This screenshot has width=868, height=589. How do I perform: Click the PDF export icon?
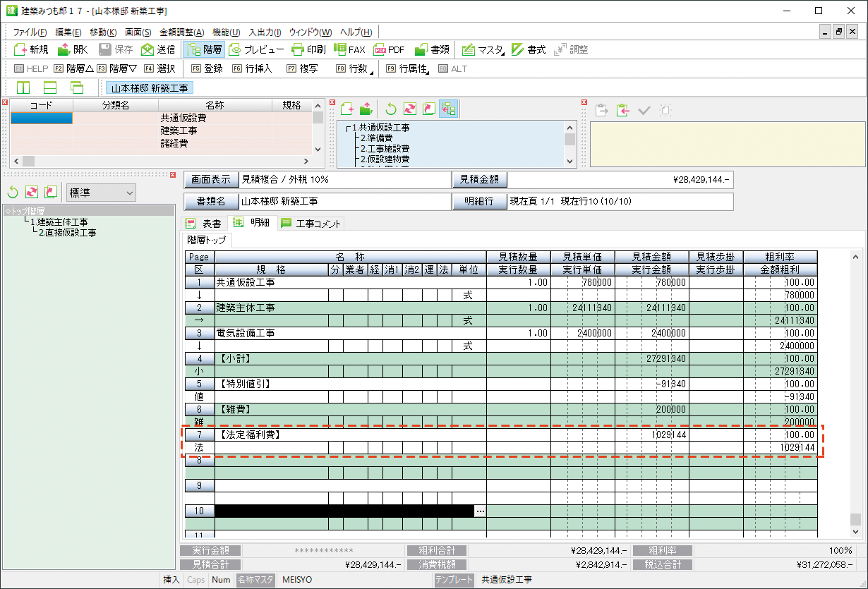380,49
